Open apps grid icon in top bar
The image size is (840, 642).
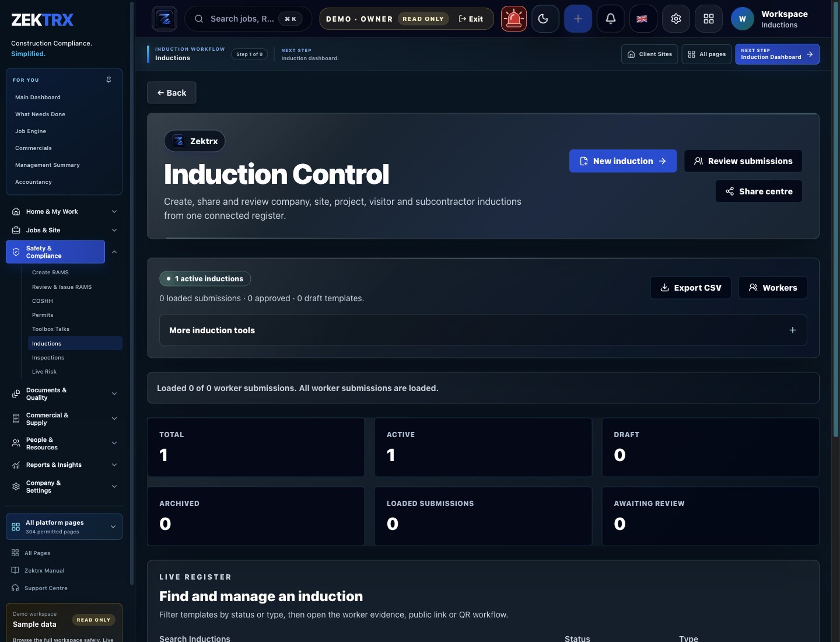point(709,19)
